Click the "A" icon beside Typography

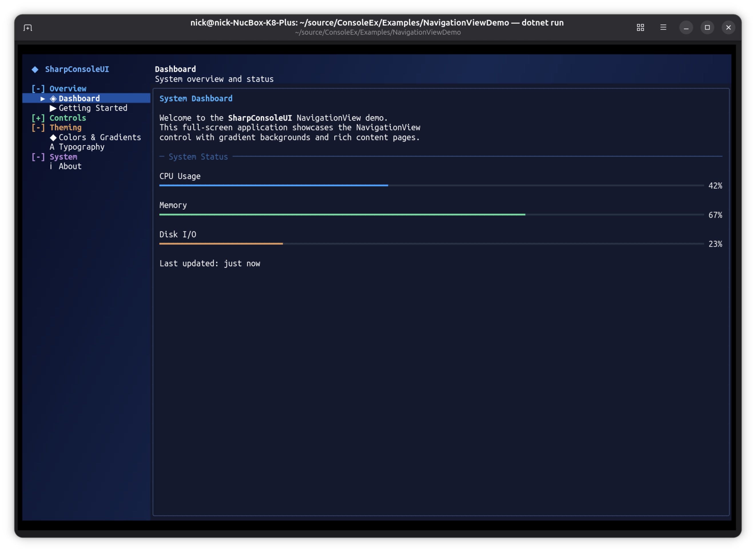[x=53, y=147]
